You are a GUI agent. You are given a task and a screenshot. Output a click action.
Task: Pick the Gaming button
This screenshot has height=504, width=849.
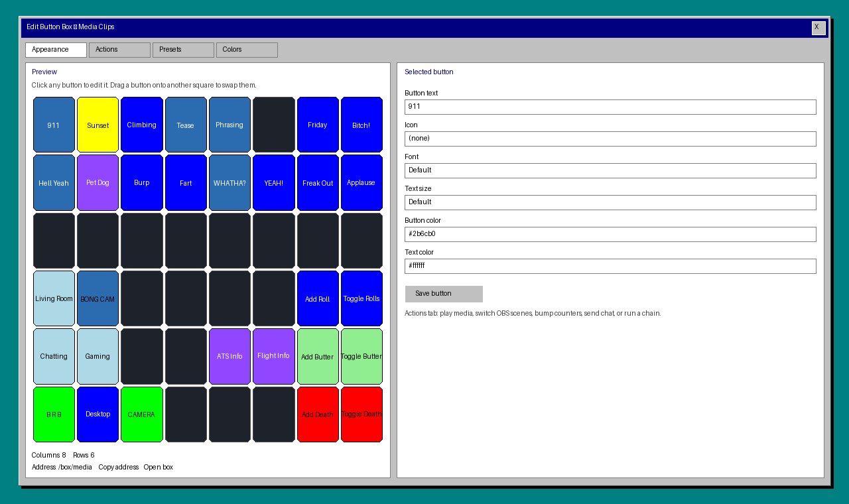(x=98, y=356)
